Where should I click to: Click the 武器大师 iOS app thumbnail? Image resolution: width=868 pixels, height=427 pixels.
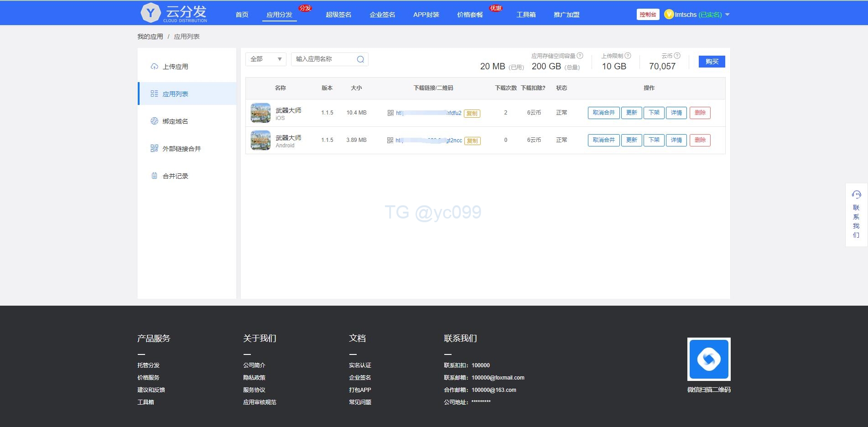click(260, 113)
